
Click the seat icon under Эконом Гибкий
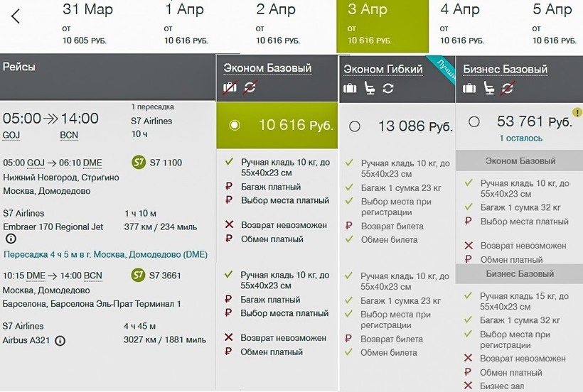pos(369,88)
